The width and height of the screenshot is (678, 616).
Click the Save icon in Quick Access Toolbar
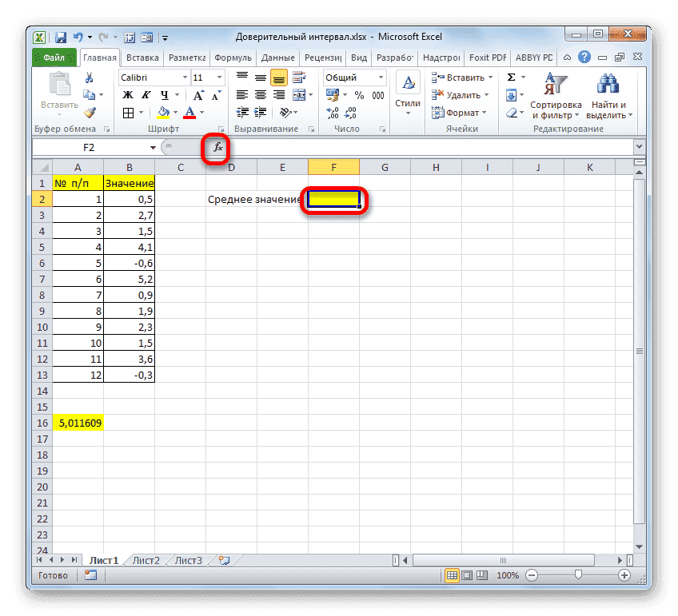point(60,36)
